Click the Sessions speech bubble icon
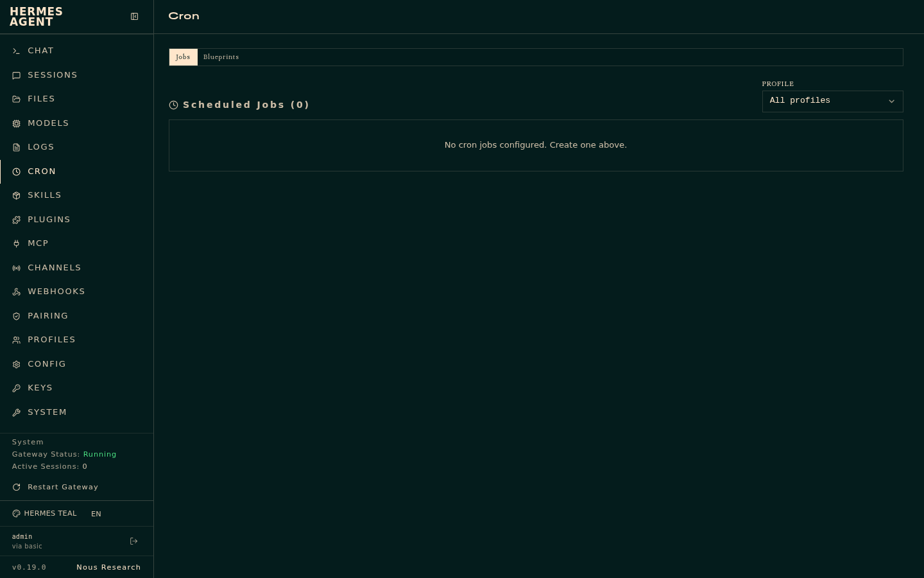The image size is (924, 578). tap(17, 75)
